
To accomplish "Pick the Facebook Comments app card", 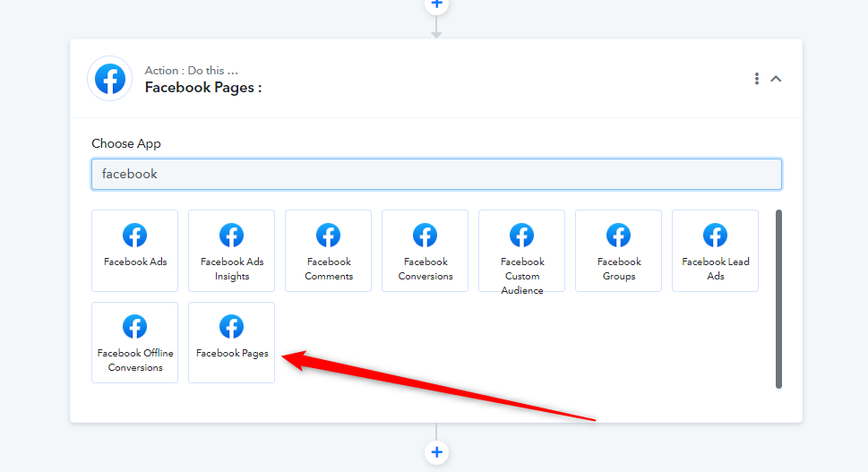I will pos(328,251).
